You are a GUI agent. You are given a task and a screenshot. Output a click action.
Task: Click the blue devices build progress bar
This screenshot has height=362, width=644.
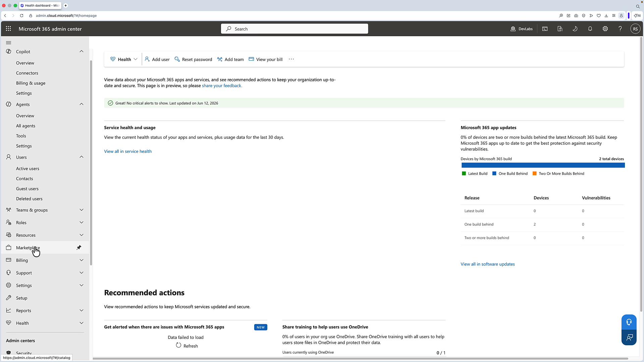pyautogui.click(x=543, y=165)
